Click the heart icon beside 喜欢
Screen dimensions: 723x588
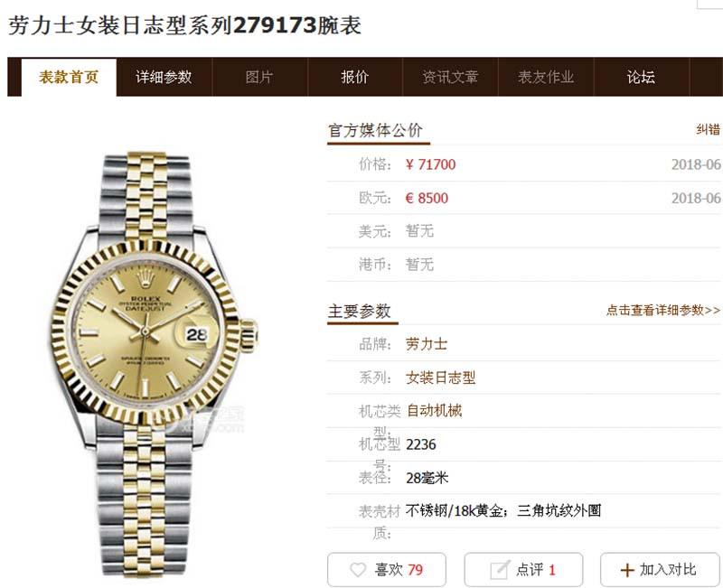(358, 570)
